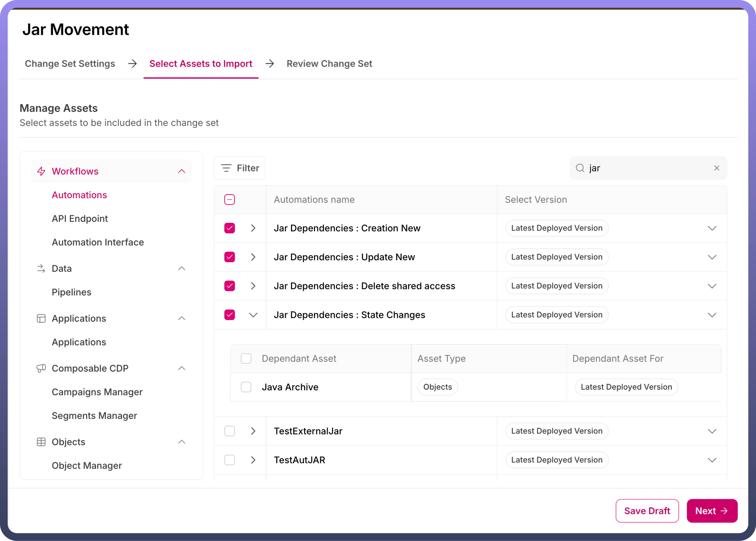Open version dropdown for Jar Dependencies : Update New
756x541 pixels.
point(712,257)
